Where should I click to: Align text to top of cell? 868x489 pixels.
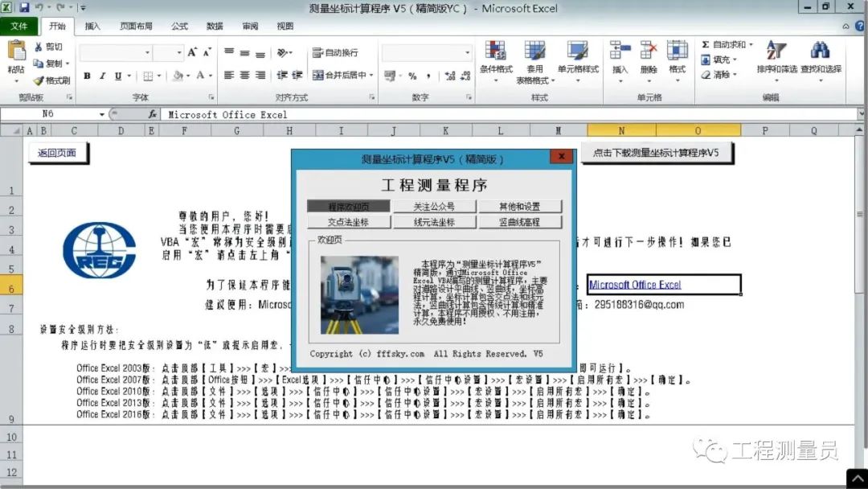(228, 52)
